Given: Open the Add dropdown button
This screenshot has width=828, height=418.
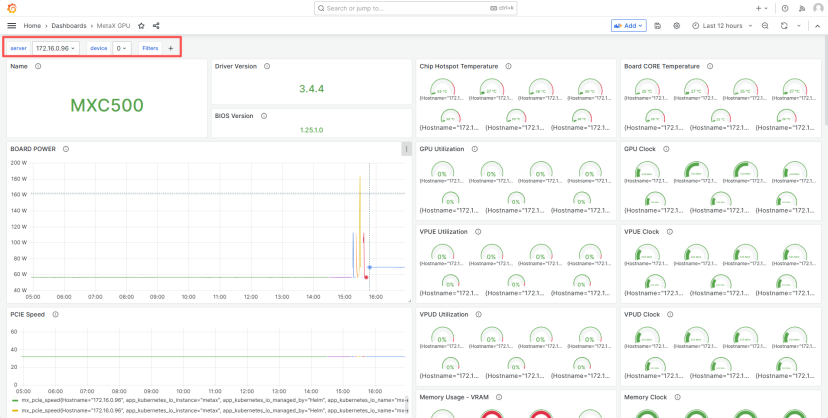Looking at the screenshot, I should [628, 25].
